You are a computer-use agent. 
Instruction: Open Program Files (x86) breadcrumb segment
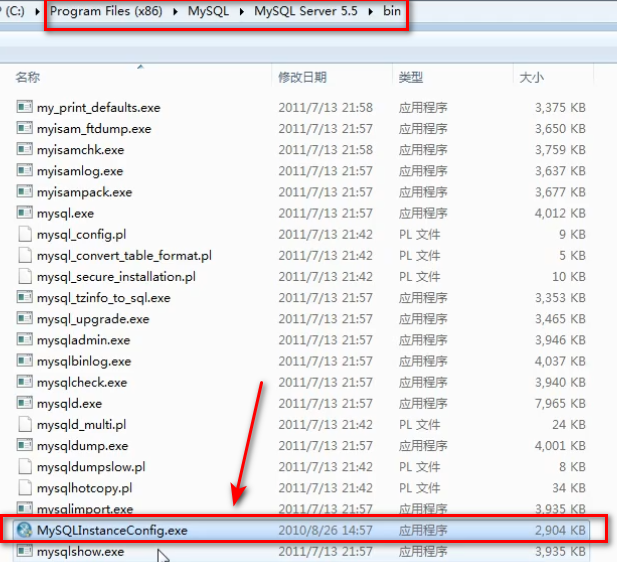pyautogui.click(x=106, y=11)
